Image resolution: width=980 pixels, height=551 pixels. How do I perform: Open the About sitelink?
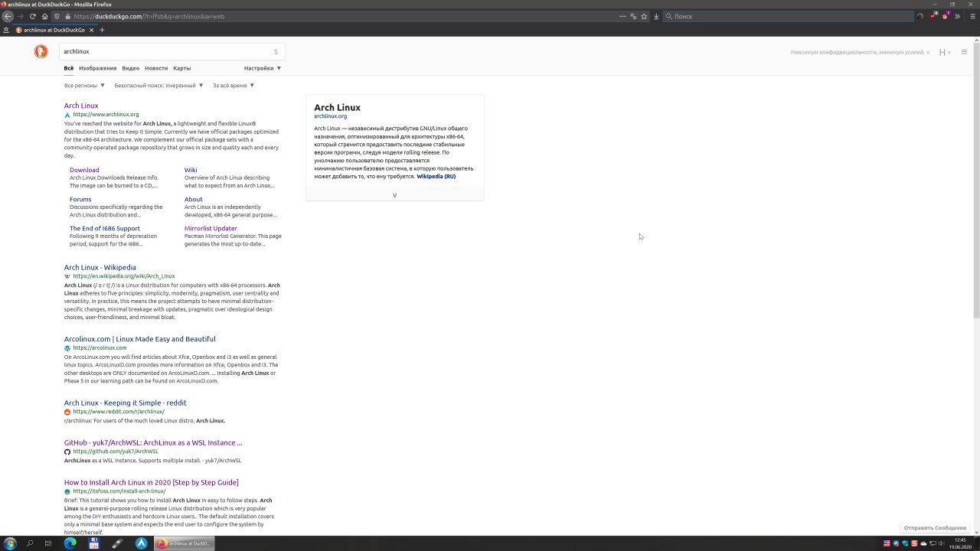click(194, 199)
